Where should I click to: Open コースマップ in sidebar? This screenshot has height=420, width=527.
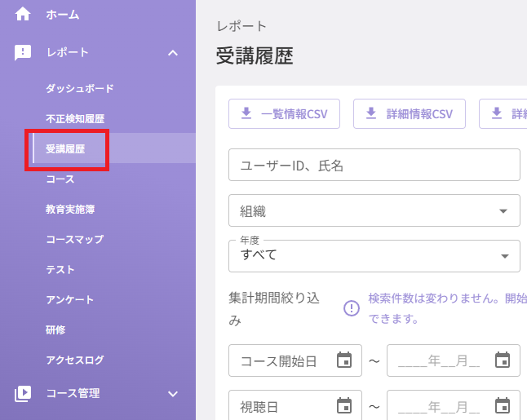pos(74,239)
